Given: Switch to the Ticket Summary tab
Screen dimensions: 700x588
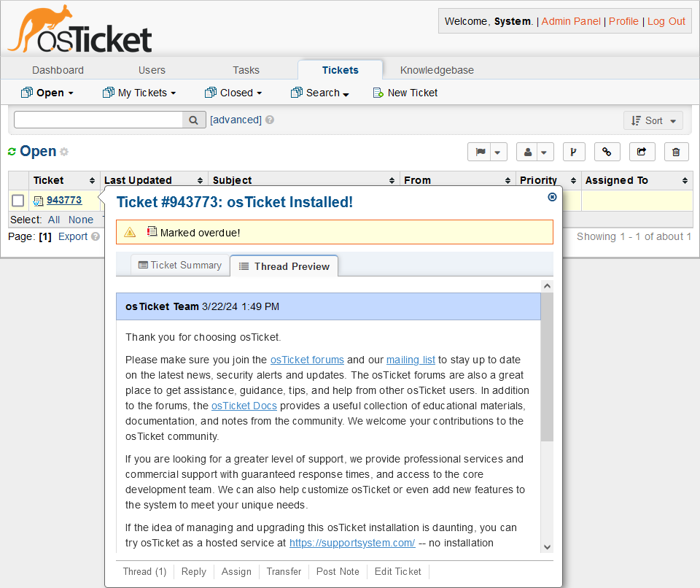Looking at the screenshot, I should pos(180,265).
